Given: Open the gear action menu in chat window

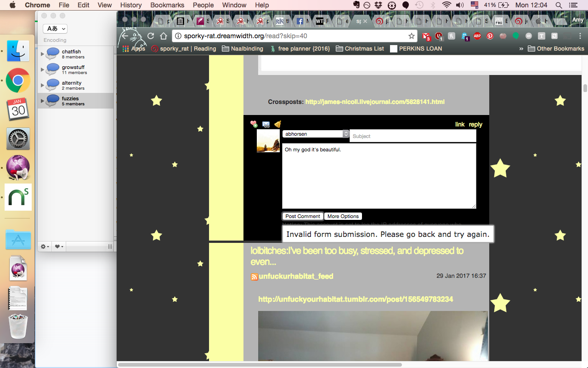Looking at the screenshot, I should click(x=45, y=247).
